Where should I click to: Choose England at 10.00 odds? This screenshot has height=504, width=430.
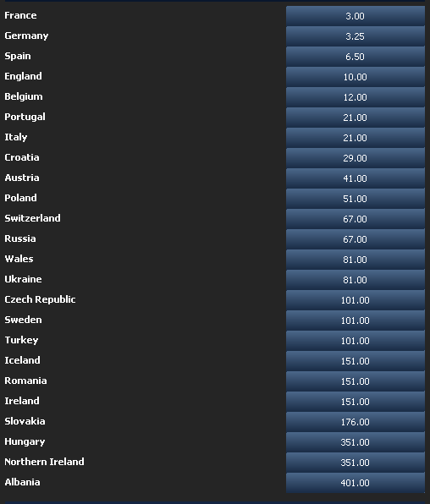[x=356, y=77]
